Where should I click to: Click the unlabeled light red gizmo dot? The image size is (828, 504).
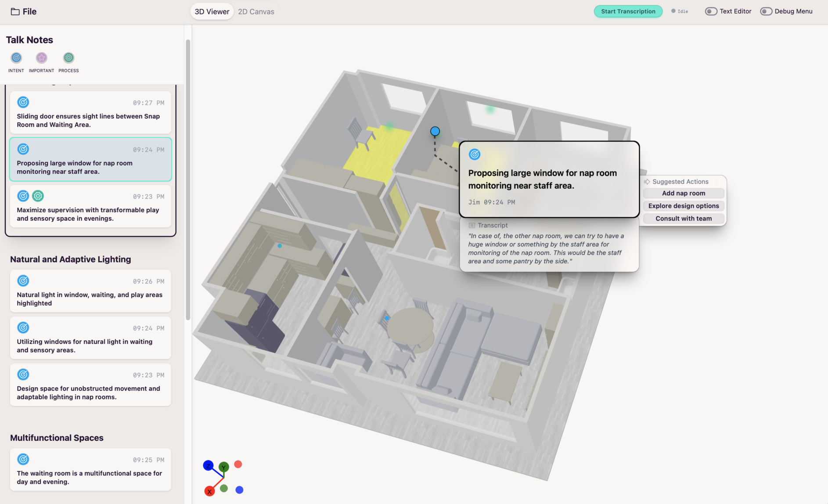[238, 464]
